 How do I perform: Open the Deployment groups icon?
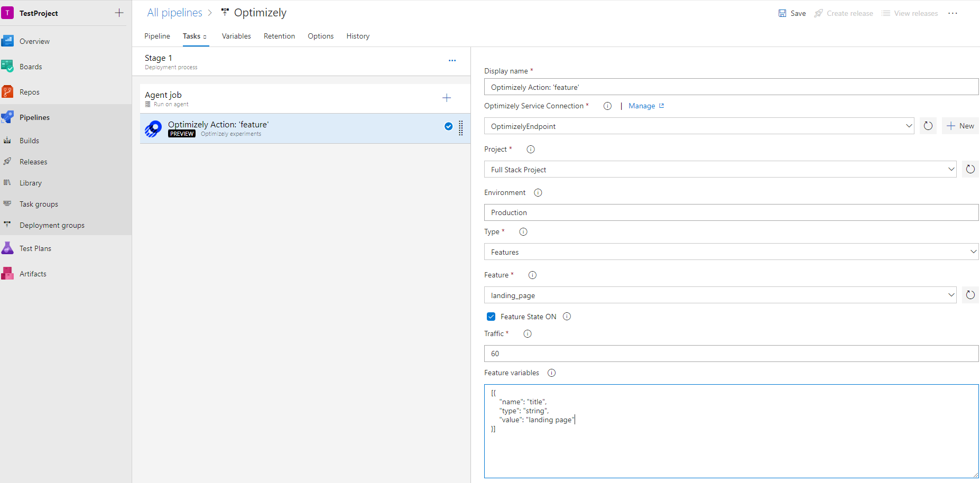coord(7,225)
